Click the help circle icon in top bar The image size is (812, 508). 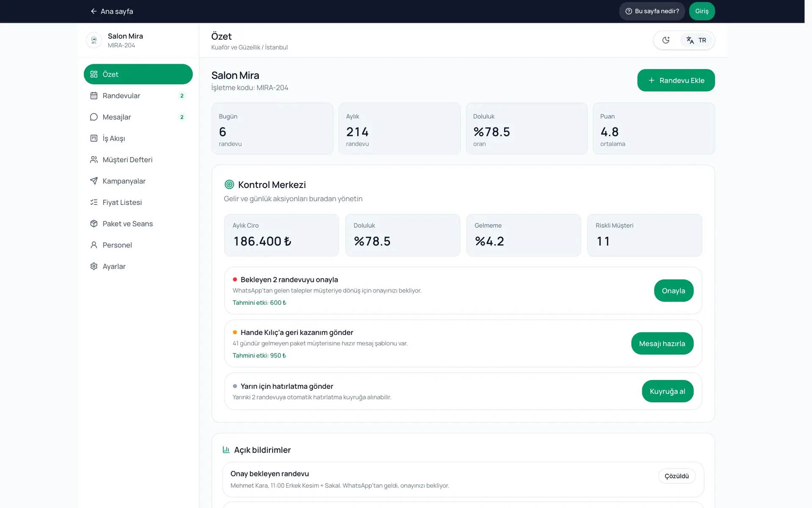coord(629,11)
